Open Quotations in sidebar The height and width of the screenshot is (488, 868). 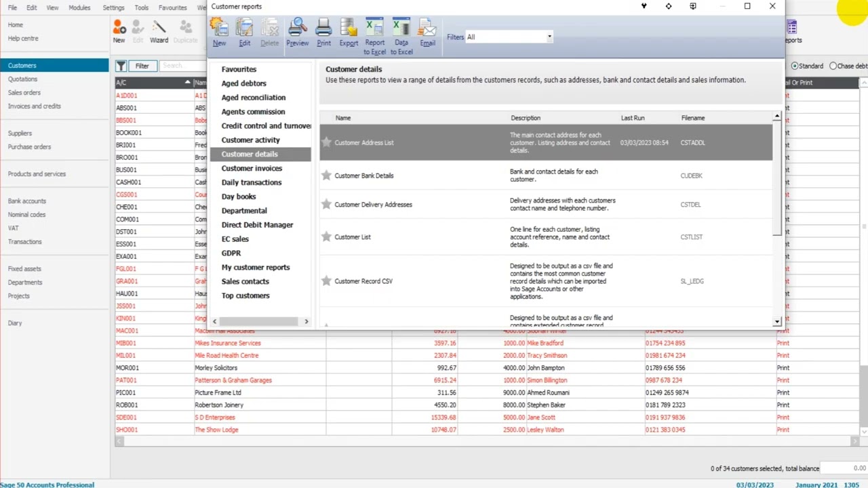(22, 79)
